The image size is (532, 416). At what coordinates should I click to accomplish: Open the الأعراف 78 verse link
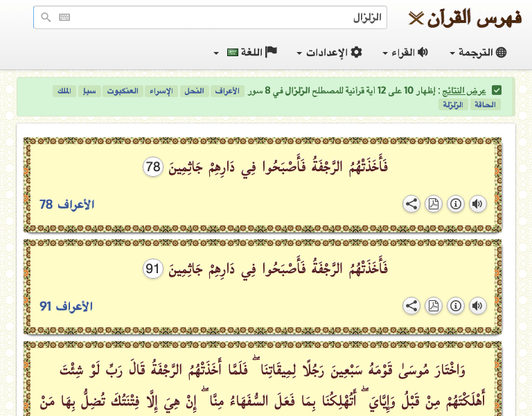pos(66,205)
